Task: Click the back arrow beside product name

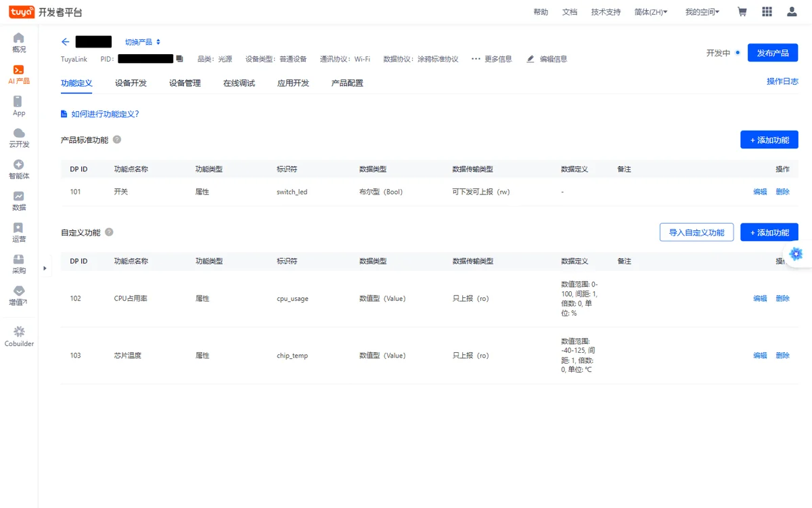Action: coord(66,42)
